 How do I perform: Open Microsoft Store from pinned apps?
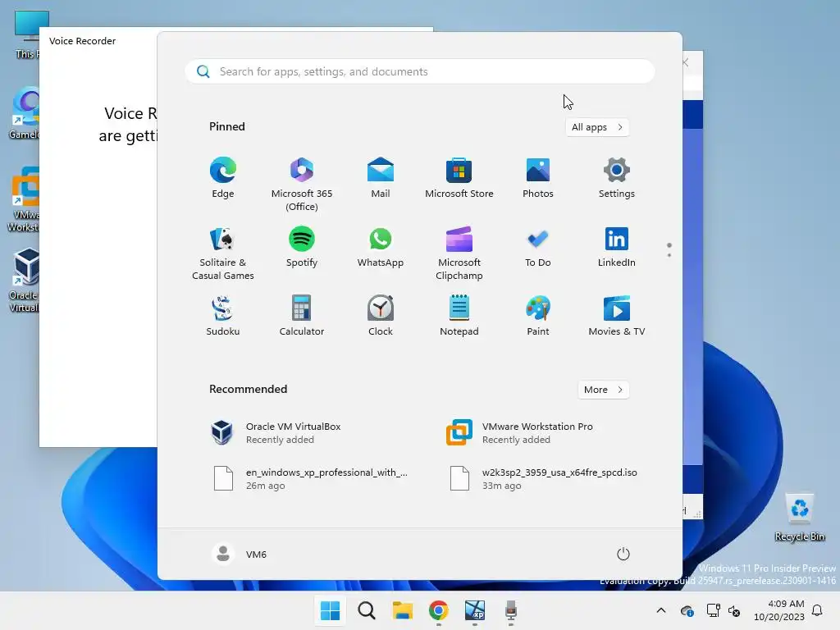459,178
